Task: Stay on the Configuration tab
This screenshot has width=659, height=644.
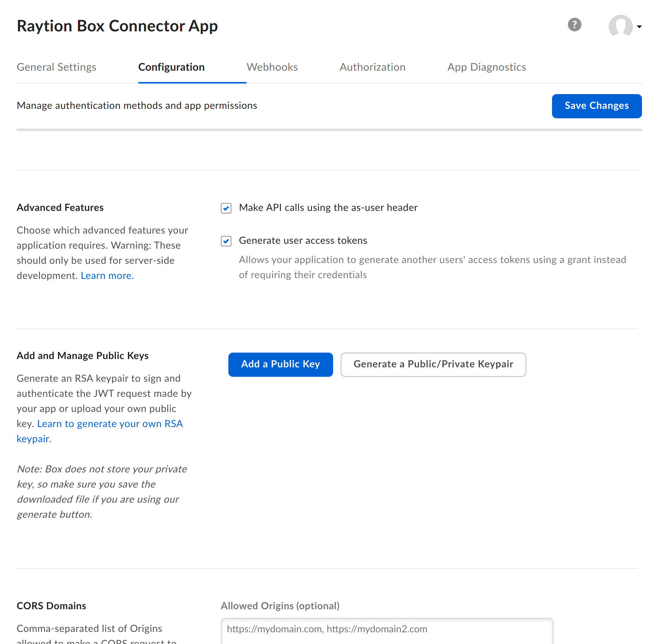Action: (x=171, y=67)
